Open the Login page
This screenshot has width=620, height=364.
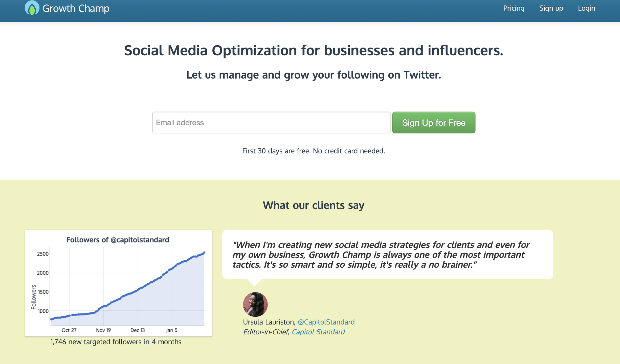(x=586, y=8)
